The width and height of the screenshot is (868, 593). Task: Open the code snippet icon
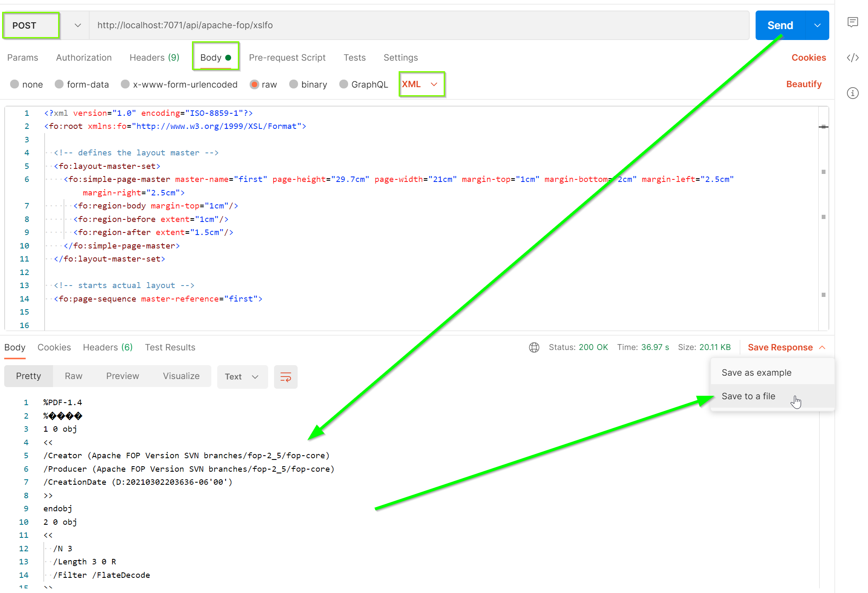(x=852, y=58)
